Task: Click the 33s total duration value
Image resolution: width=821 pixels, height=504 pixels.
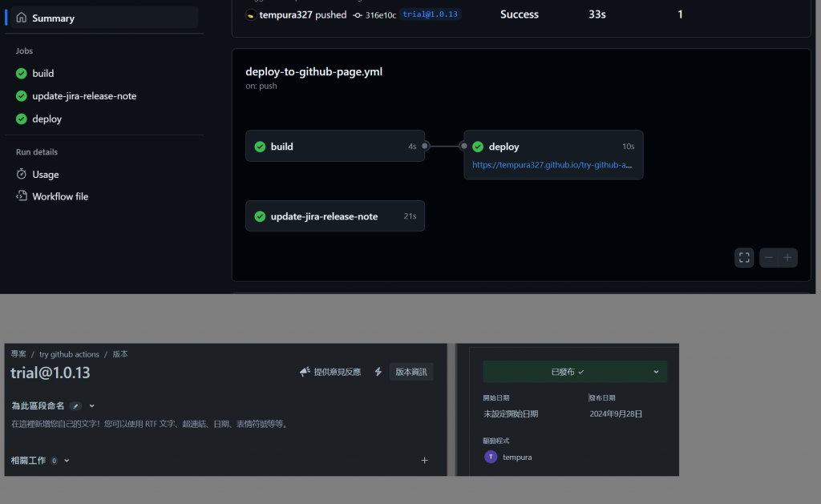Action: 597,14
